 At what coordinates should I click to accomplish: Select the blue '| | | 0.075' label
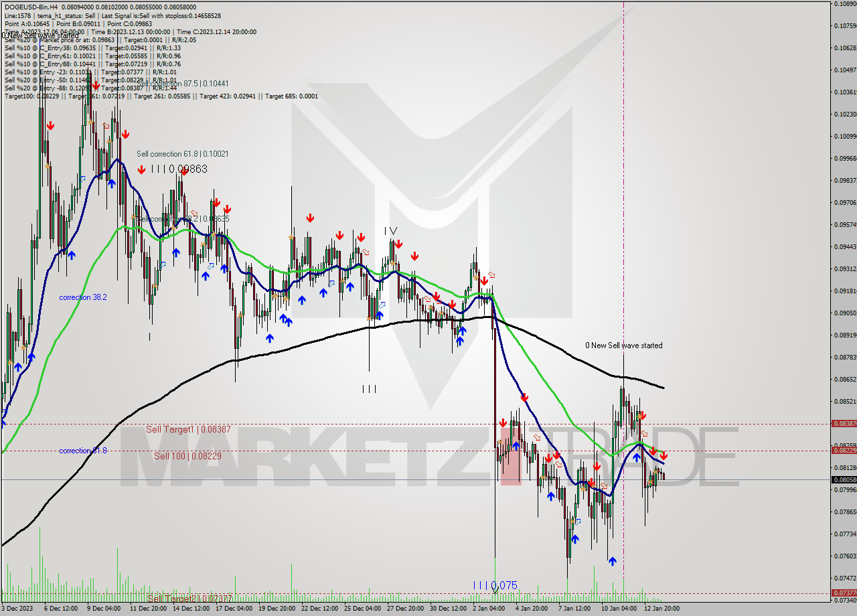(495, 585)
